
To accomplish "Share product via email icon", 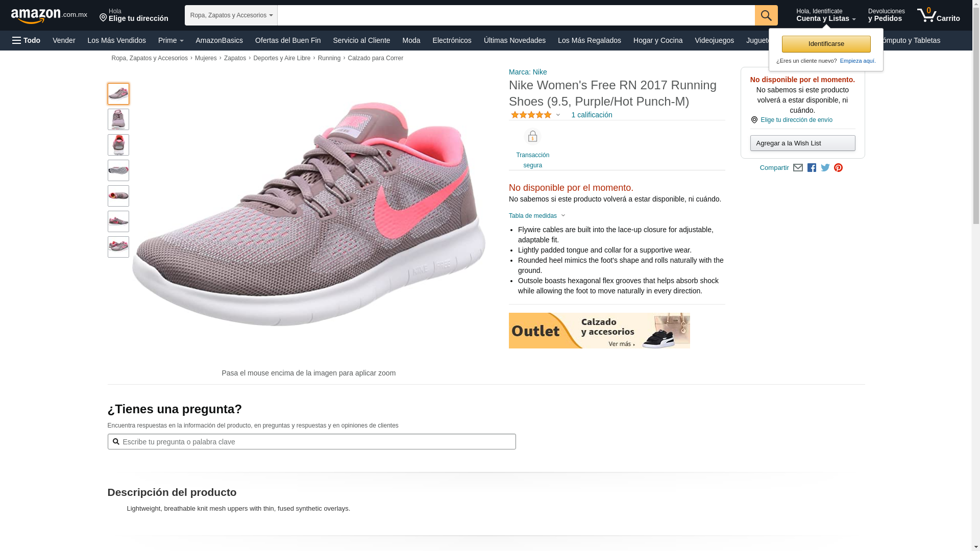I will click(798, 168).
